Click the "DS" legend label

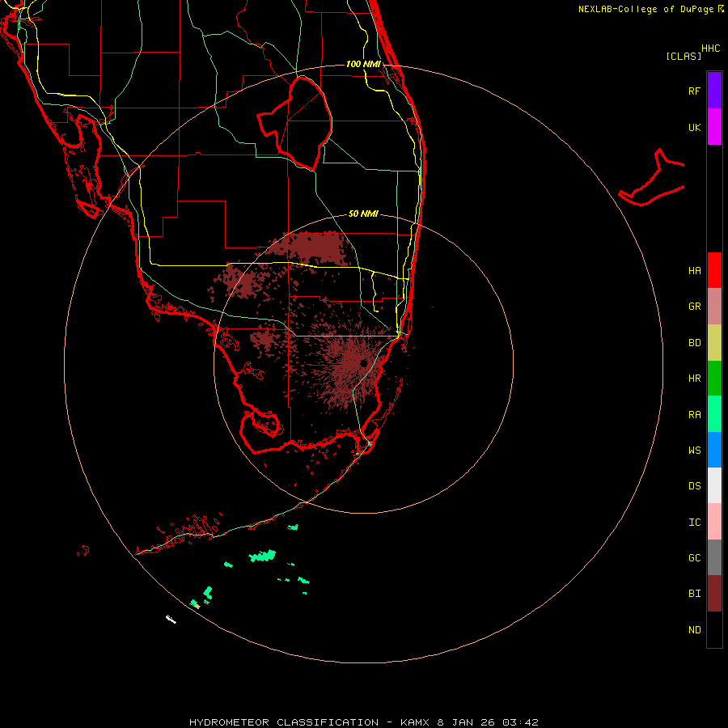694,486
